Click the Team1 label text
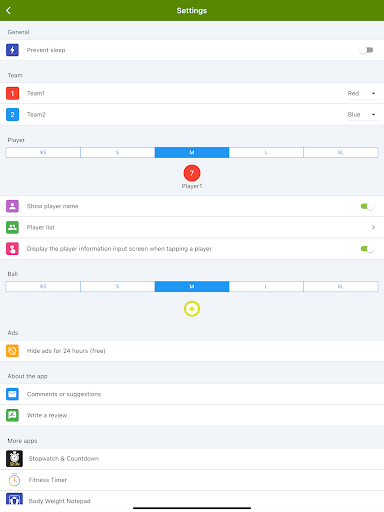 [x=36, y=93]
